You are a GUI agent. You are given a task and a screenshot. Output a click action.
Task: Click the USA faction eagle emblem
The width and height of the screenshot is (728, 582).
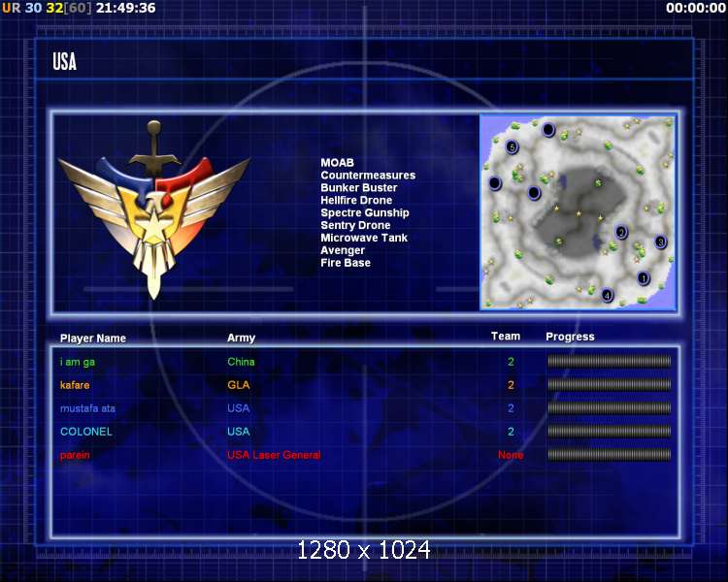153,210
